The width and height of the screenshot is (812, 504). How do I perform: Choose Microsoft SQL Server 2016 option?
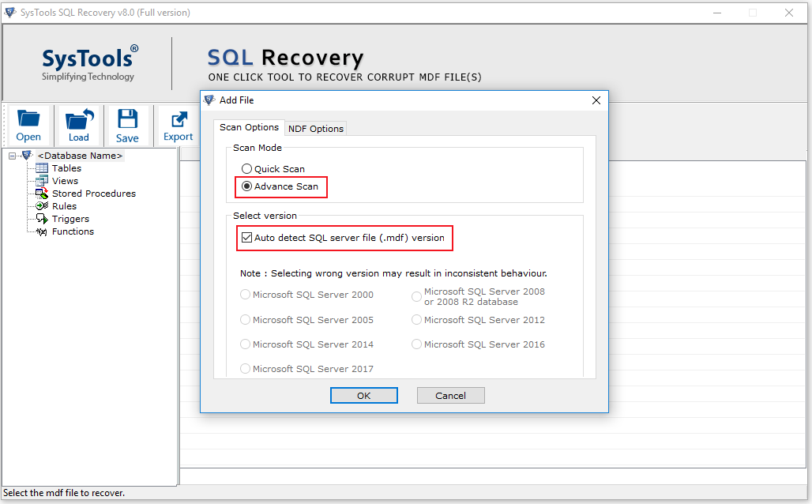[x=416, y=344]
